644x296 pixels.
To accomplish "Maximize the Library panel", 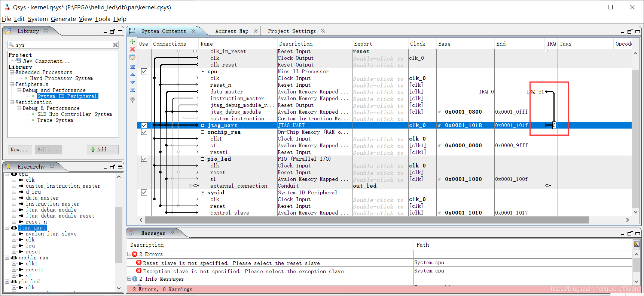I will [120, 31].
